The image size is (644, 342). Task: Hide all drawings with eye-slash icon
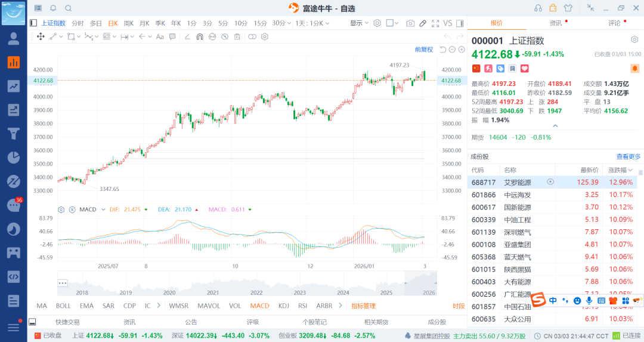pyautogui.click(x=224, y=36)
